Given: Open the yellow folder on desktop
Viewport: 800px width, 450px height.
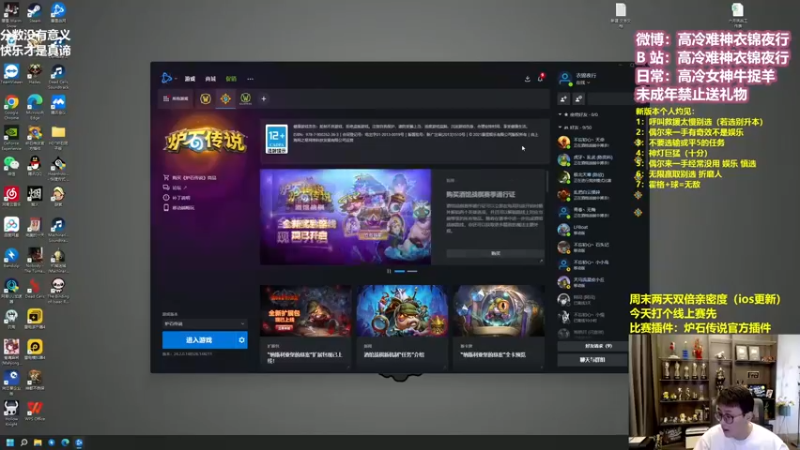Looking at the screenshot, I should click(x=58, y=136).
